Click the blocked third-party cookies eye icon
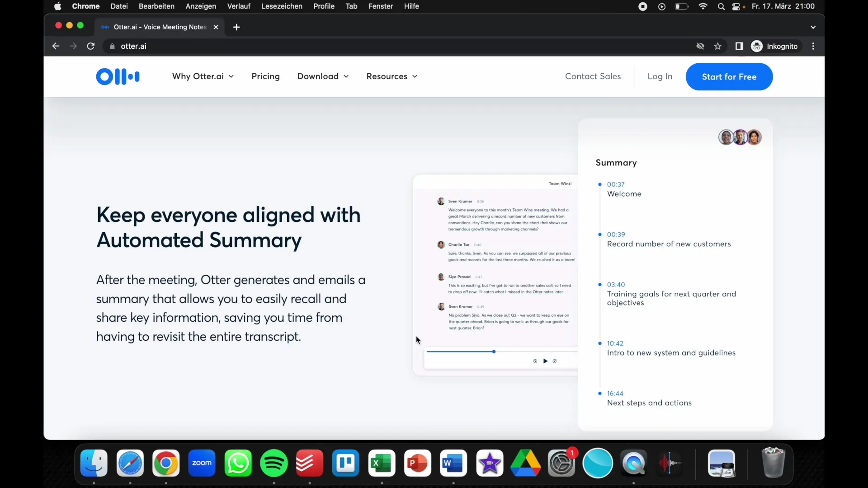The height and width of the screenshot is (488, 868). click(700, 46)
